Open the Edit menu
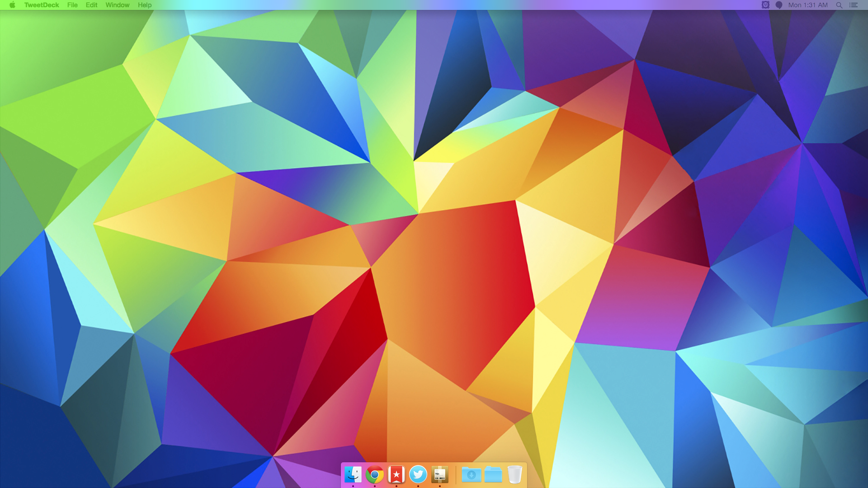The height and width of the screenshot is (488, 868). (91, 5)
